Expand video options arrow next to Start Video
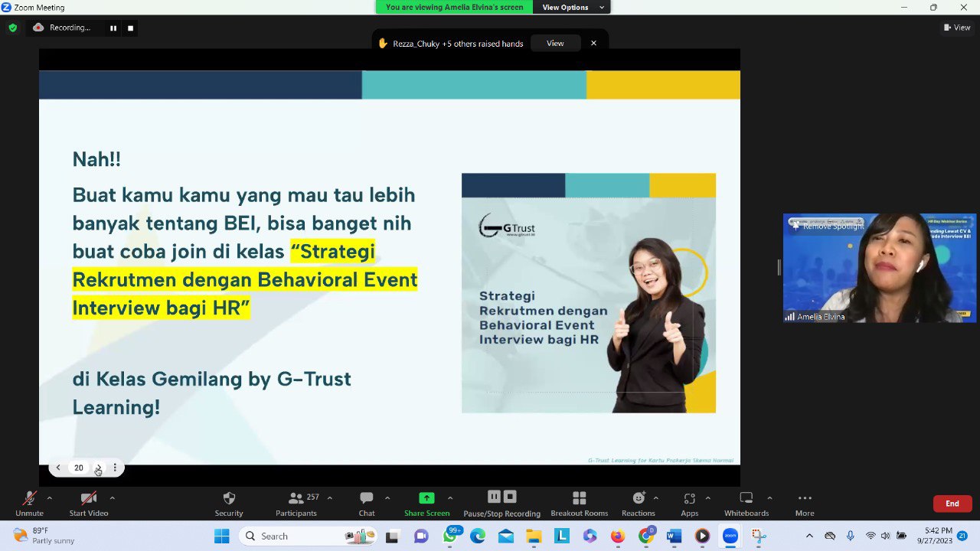 click(x=112, y=498)
